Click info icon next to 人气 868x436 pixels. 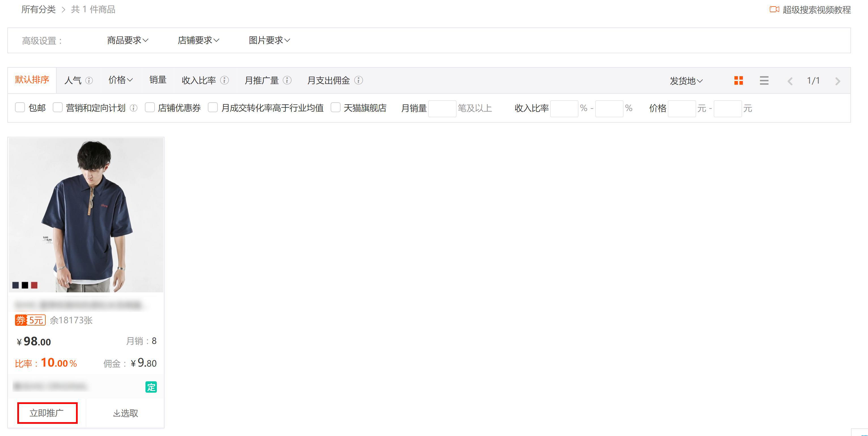89,80
